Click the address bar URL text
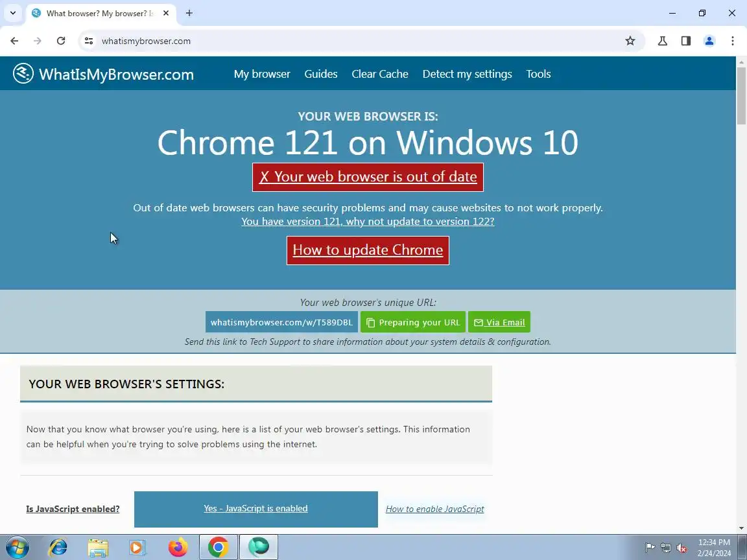This screenshot has height=560, width=747. tap(147, 41)
